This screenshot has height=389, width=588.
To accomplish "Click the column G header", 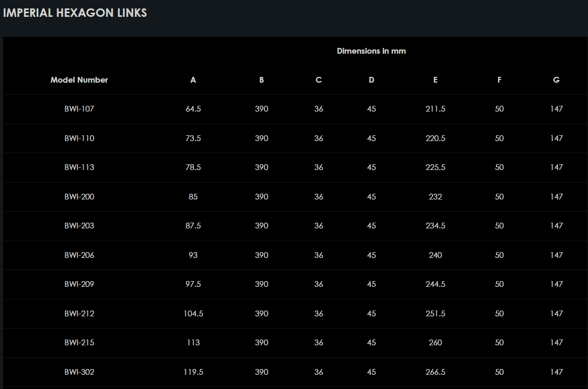I will (556, 80).
